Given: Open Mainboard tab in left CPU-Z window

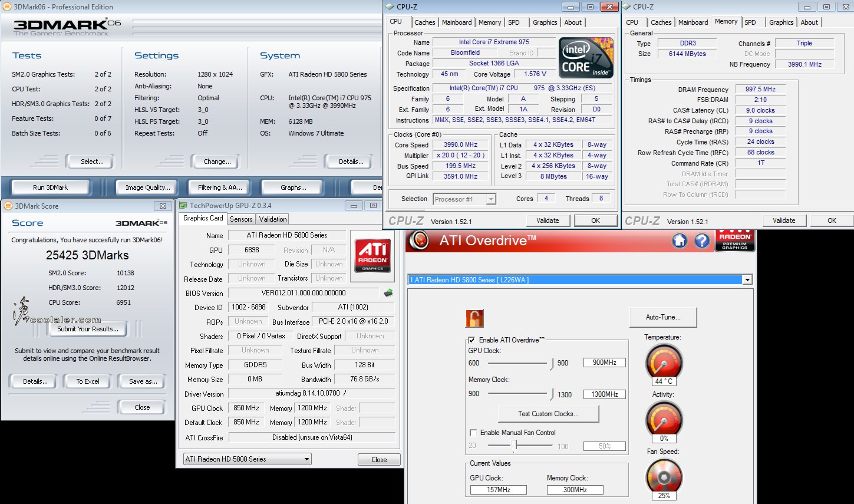Looking at the screenshot, I should pyautogui.click(x=457, y=22).
